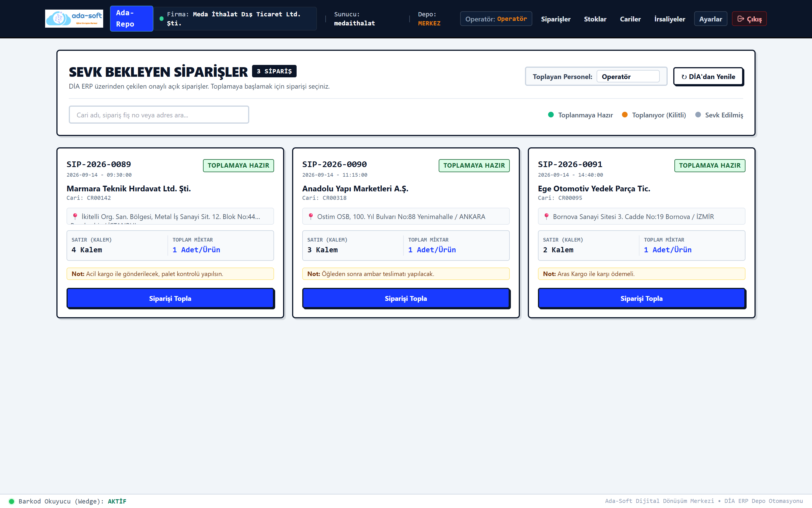
Task: Click the Ada-Repo home button
Action: coord(132,18)
